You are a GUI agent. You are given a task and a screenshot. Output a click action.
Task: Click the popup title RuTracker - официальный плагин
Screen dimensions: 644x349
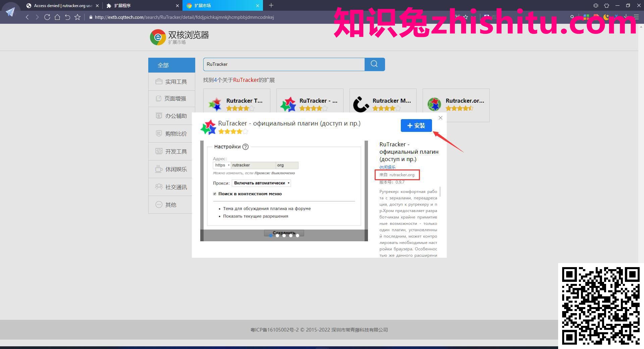click(289, 123)
